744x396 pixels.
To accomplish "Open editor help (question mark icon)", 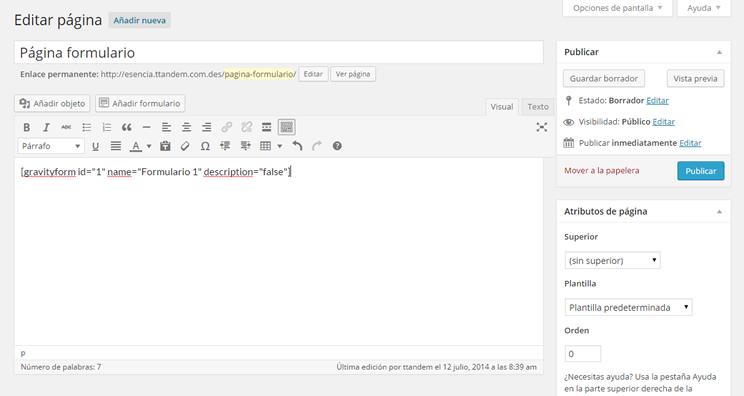I will [x=337, y=146].
